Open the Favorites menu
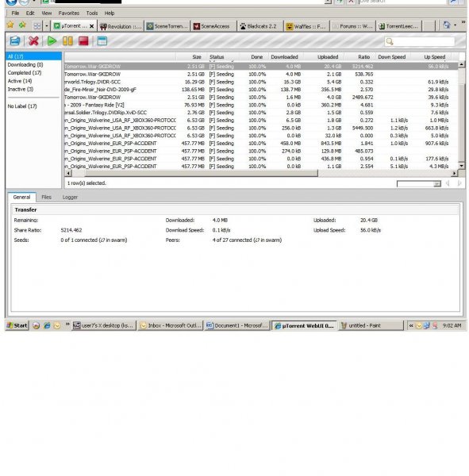 [69, 13]
